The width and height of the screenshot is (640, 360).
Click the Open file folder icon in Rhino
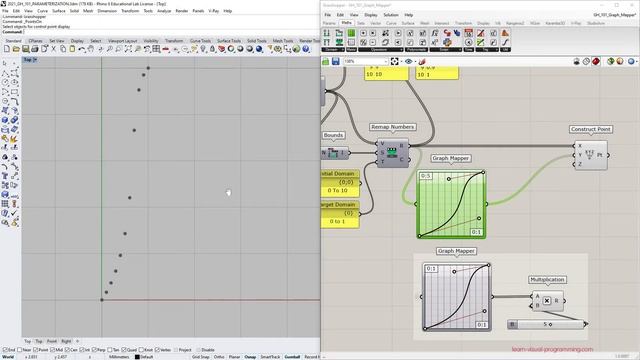pyautogui.click(x=16, y=49)
